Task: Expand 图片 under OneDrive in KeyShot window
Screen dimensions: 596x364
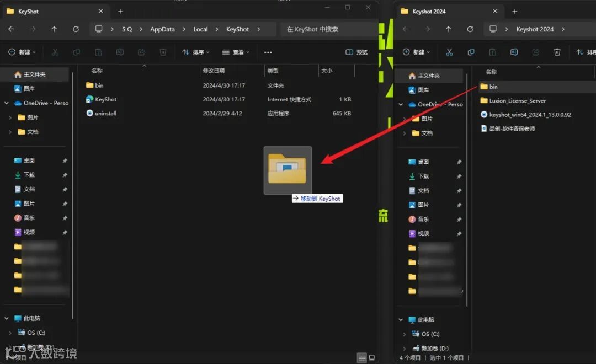Action: point(10,117)
